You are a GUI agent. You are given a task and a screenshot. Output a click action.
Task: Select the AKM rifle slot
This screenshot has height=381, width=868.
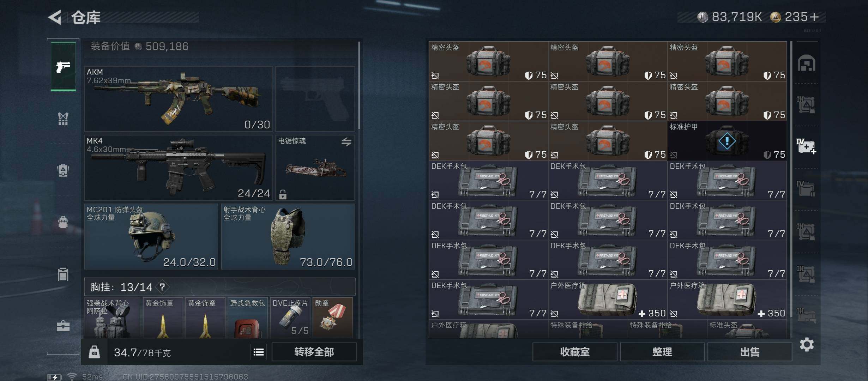click(x=179, y=99)
